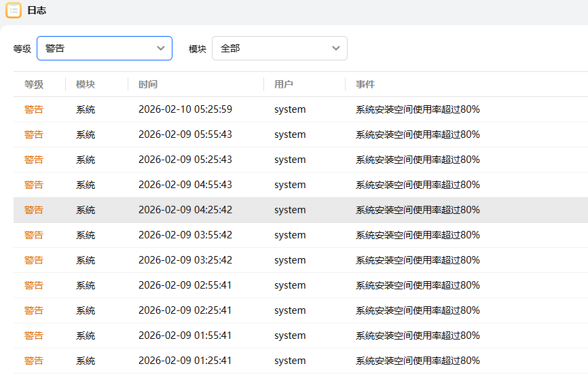Screen dimensions: 588x381
Task: Click the 日志 window title text
Action: point(37,10)
